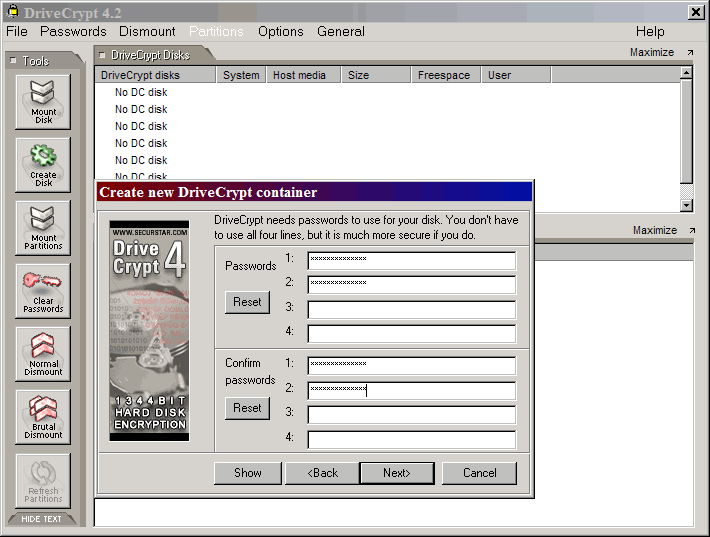
Task: Open the General menu
Action: [341, 31]
